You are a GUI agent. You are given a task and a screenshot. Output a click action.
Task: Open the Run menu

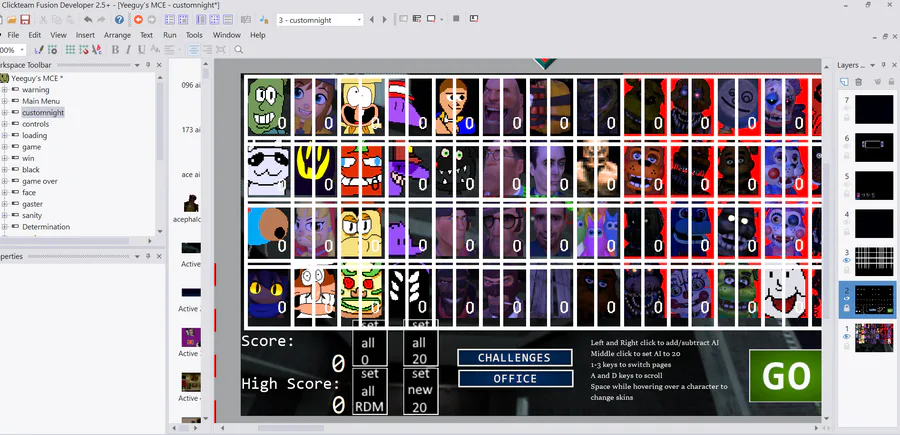pyautogui.click(x=169, y=35)
